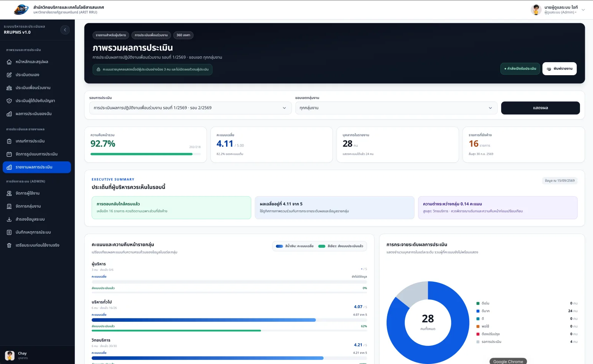Image resolution: width=593 pixels, height=364 pixels.
Task: Click the average score 4.11 card
Action: [272, 145]
